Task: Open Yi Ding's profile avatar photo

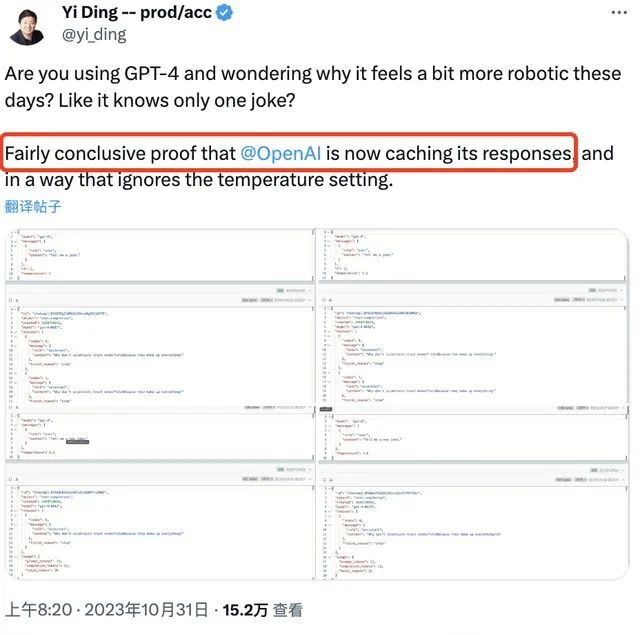Action: [27, 26]
